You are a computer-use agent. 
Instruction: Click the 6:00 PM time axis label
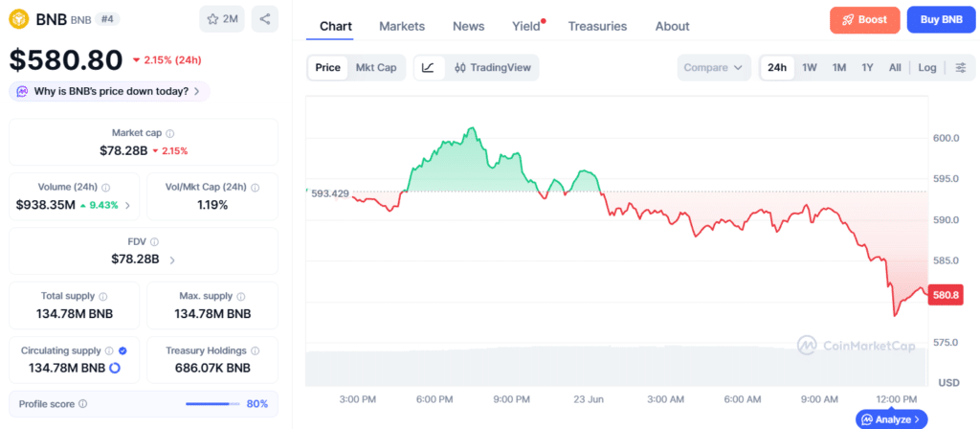pos(434,399)
